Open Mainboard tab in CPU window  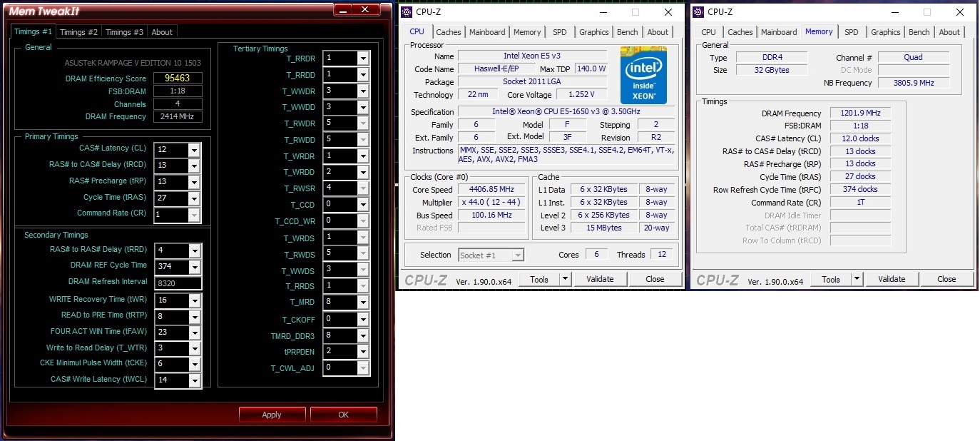click(x=487, y=32)
